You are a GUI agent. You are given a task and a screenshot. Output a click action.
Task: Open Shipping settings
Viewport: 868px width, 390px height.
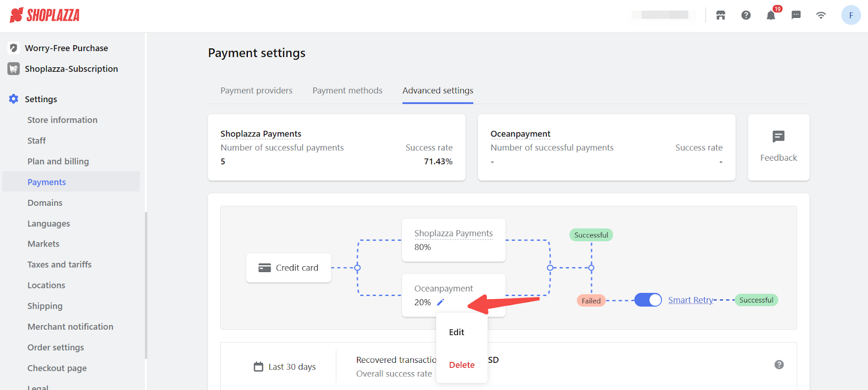click(x=45, y=306)
